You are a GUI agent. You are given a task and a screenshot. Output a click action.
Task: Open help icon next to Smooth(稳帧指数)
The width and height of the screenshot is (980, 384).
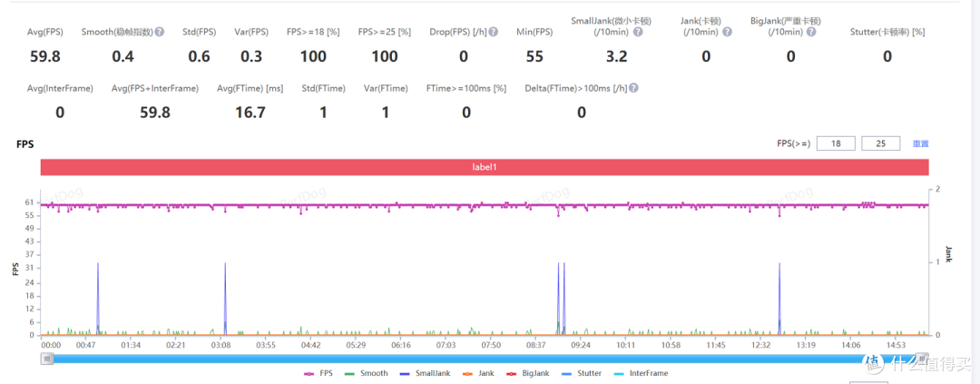[160, 32]
